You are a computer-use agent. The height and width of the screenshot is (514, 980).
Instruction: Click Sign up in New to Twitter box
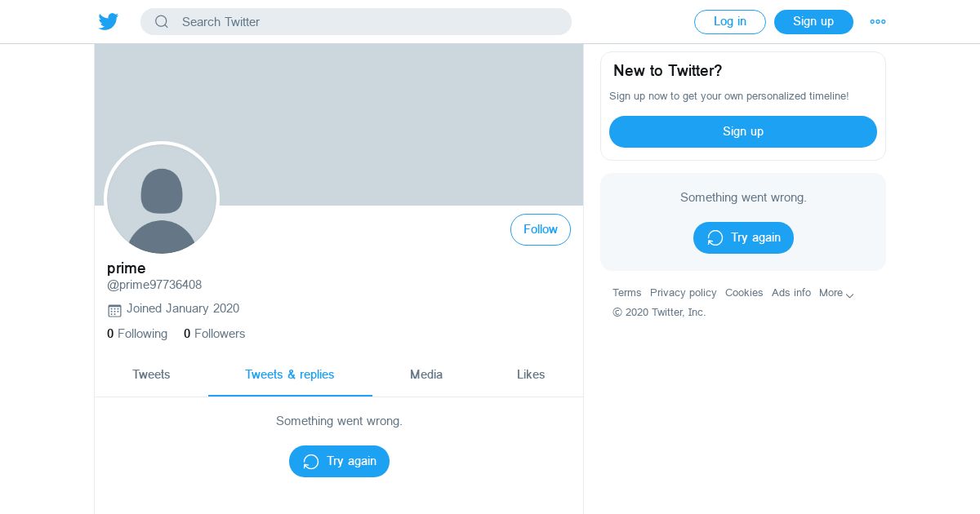743,132
